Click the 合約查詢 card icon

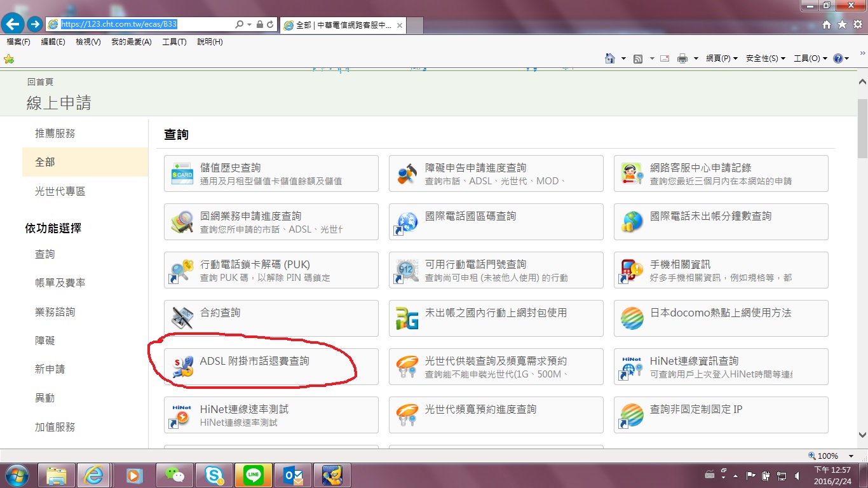point(182,318)
